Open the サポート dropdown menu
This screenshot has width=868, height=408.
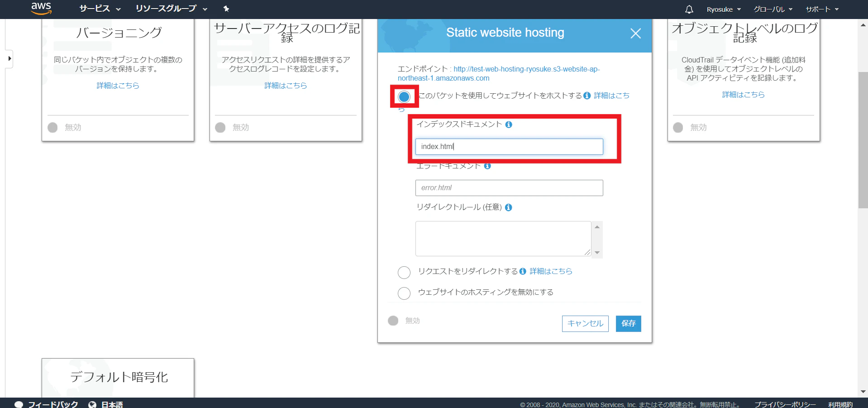[x=822, y=10]
